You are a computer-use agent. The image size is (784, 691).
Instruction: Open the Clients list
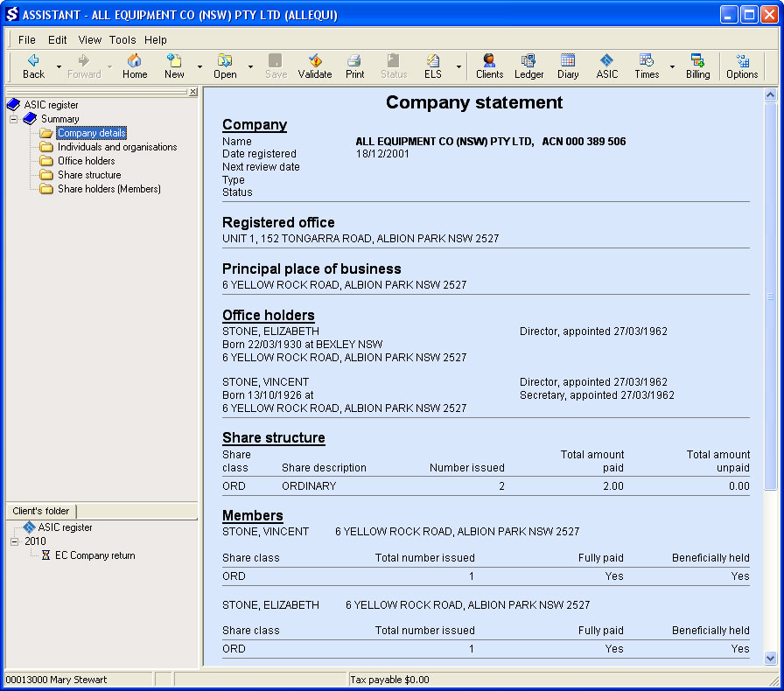(489, 66)
